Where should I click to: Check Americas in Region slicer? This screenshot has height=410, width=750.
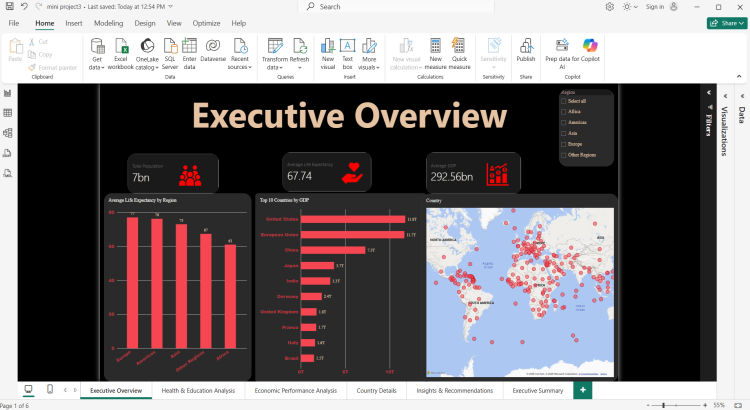tap(563, 123)
